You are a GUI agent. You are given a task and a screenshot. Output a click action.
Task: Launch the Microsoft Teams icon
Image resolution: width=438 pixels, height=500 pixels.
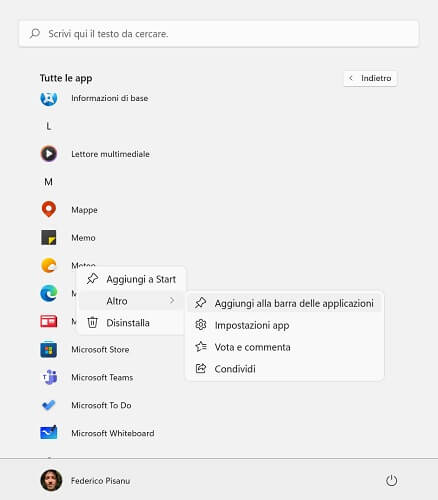50,377
